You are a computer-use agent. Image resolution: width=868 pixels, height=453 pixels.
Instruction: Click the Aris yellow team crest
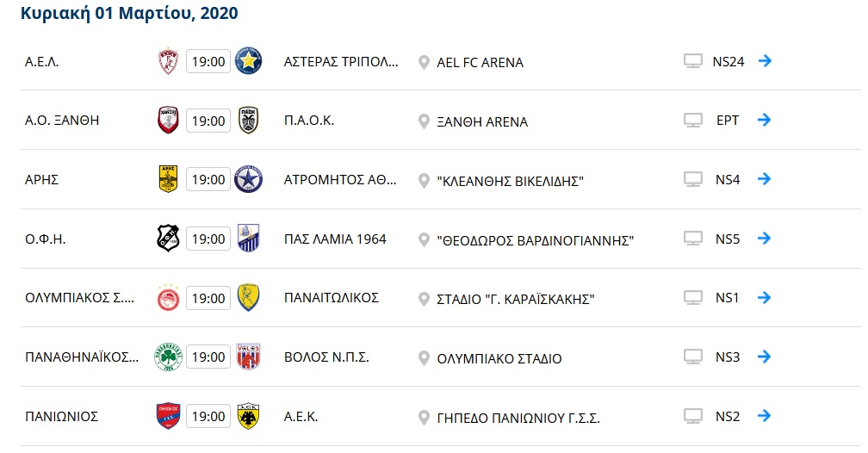click(167, 179)
